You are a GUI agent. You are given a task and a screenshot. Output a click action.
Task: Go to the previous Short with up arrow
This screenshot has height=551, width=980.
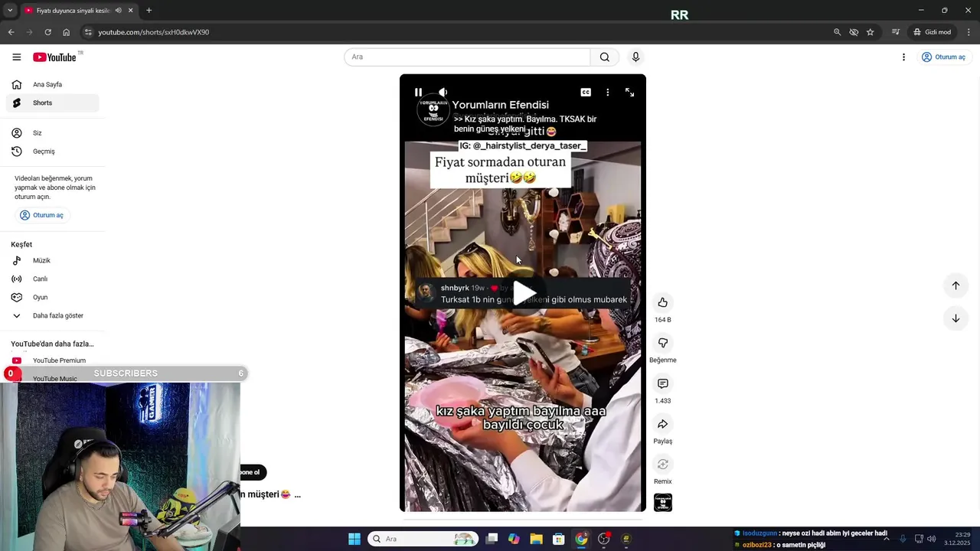955,285
